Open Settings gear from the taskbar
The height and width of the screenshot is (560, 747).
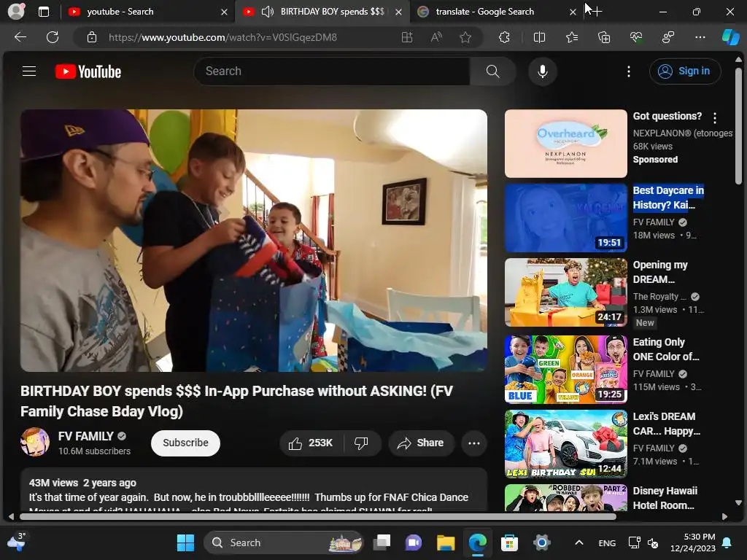[x=541, y=542]
